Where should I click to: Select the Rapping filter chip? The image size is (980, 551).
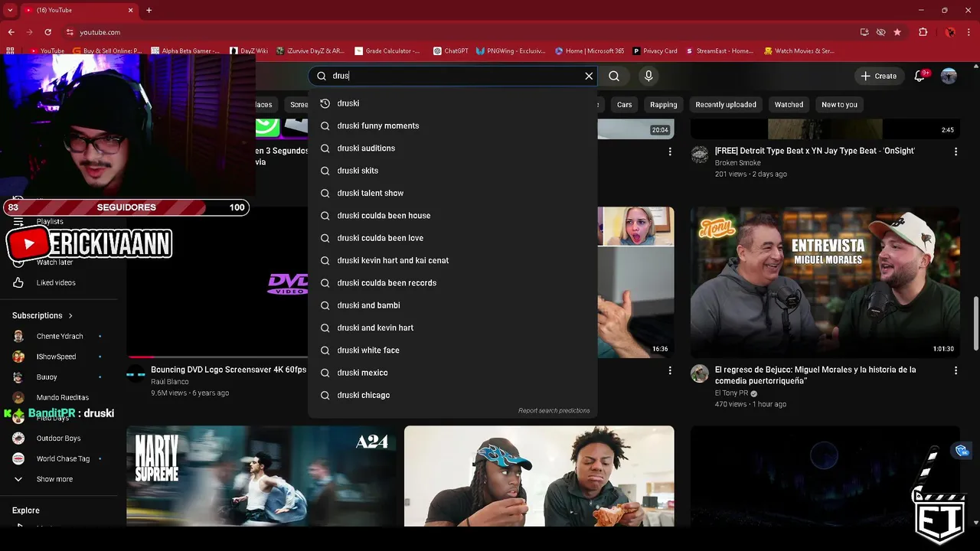[664, 105]
